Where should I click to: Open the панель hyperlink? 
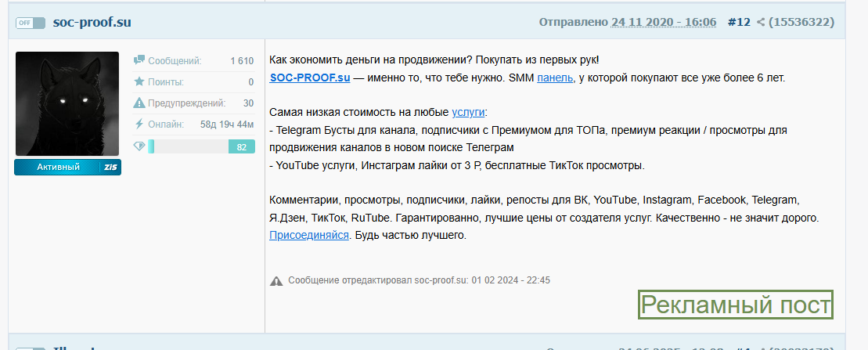click(555, 78)
